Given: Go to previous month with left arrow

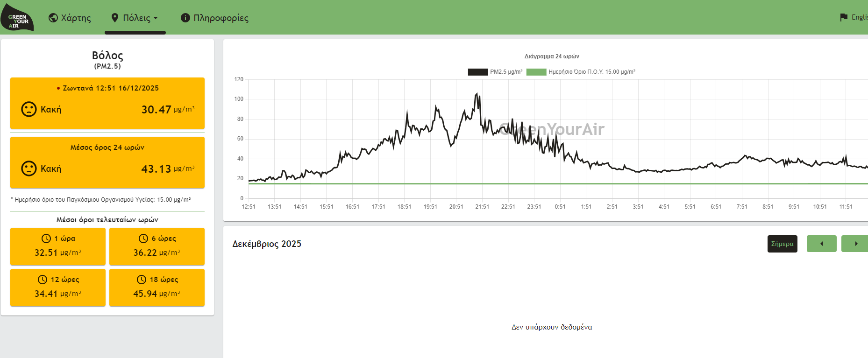Looking at the screenshot, I should [x=821, y=244].
